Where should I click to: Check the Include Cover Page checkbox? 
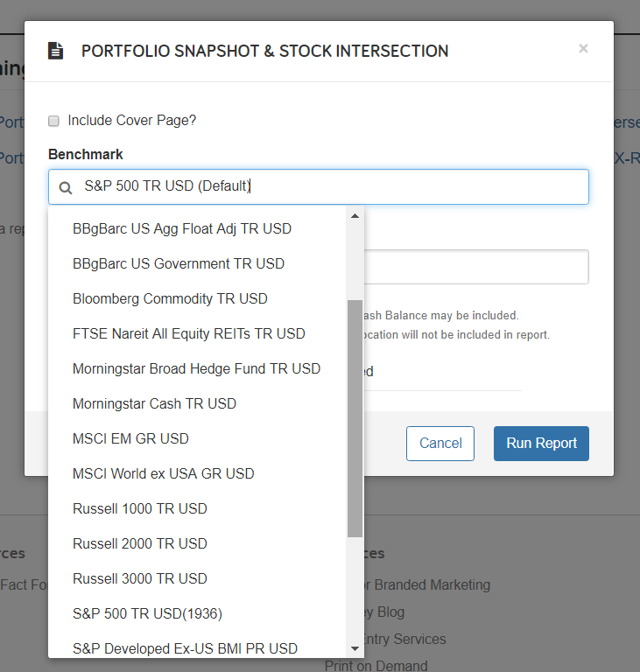tap(53, 121)
